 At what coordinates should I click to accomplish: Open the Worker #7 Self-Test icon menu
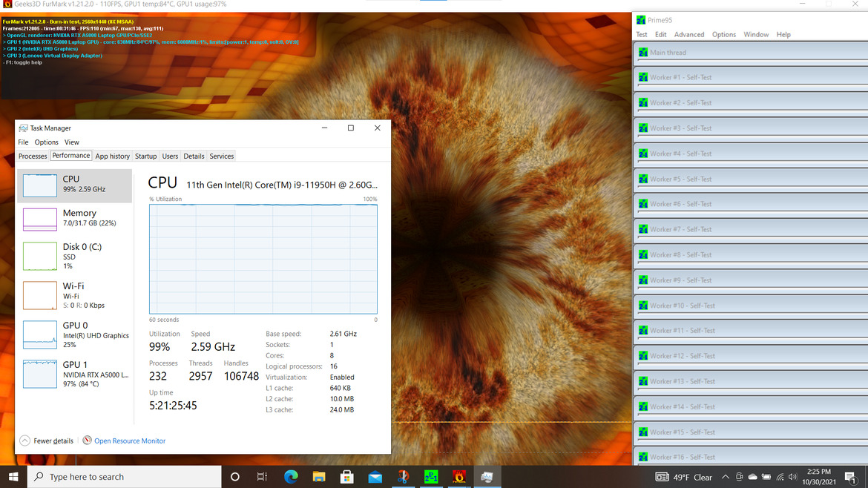(642, 230)
